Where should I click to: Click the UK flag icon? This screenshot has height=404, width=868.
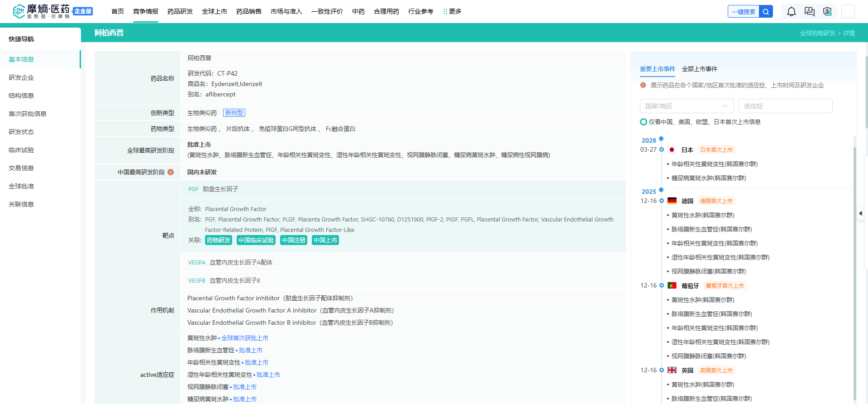(672, 370)
